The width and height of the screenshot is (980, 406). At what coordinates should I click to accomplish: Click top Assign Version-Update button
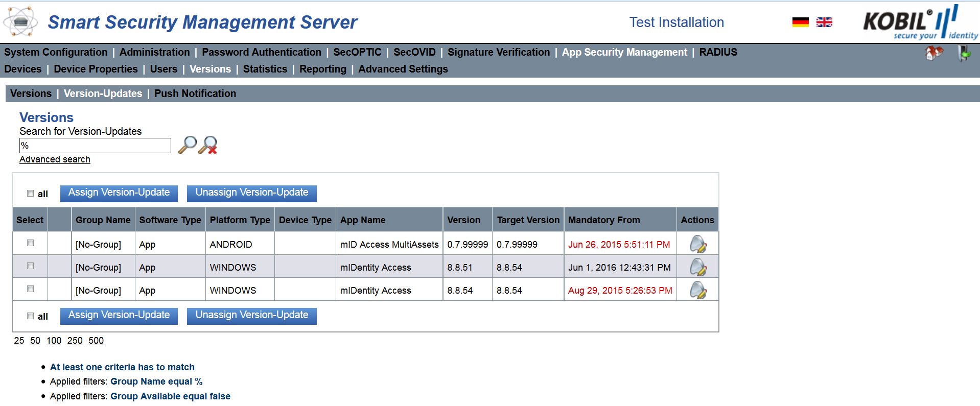[119, 193]
